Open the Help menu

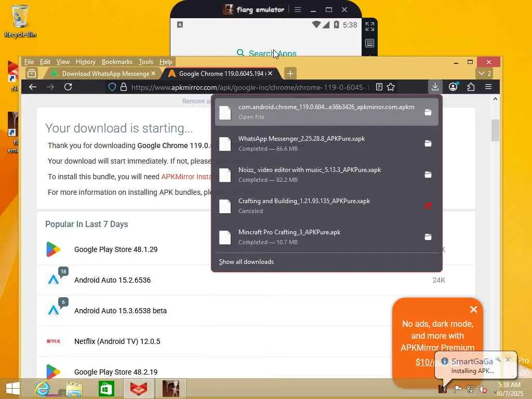(x=166, y=62)
